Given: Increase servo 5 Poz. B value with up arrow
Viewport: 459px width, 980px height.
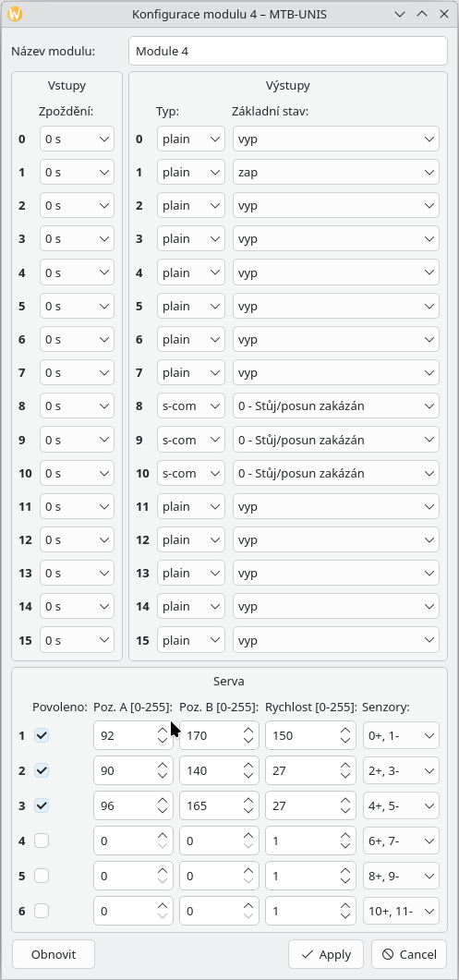Looking at the screenshot, I should tap(248, 870).
